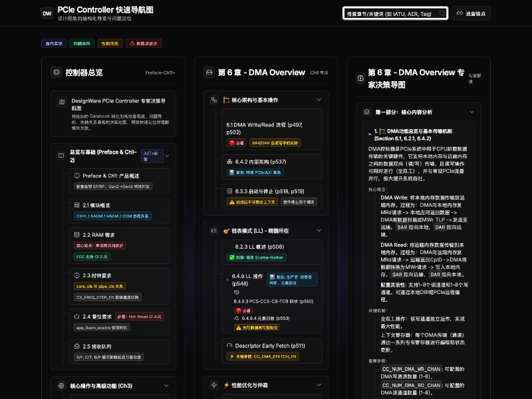
Task: Click the info icon beside Preface & Ch1
Action: 77,176
